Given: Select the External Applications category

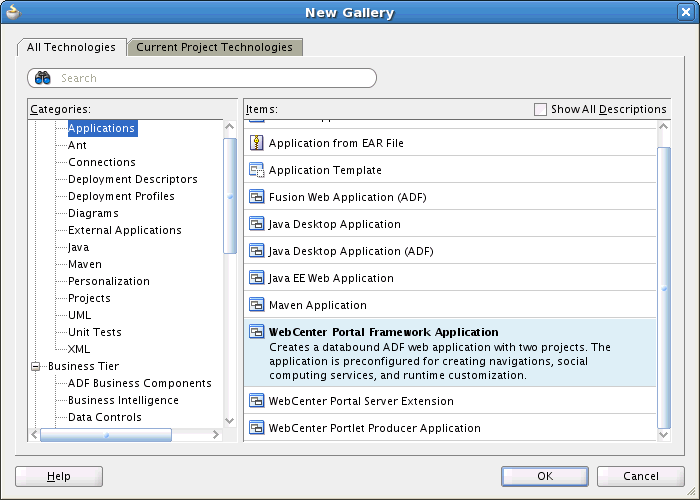Looking at the screenshot, I should point(125,230).
